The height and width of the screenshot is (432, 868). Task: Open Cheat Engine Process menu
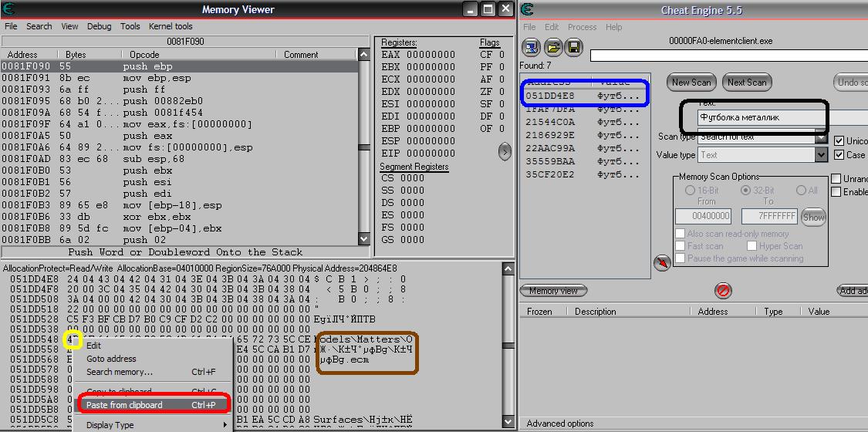[x=582, y=27]
